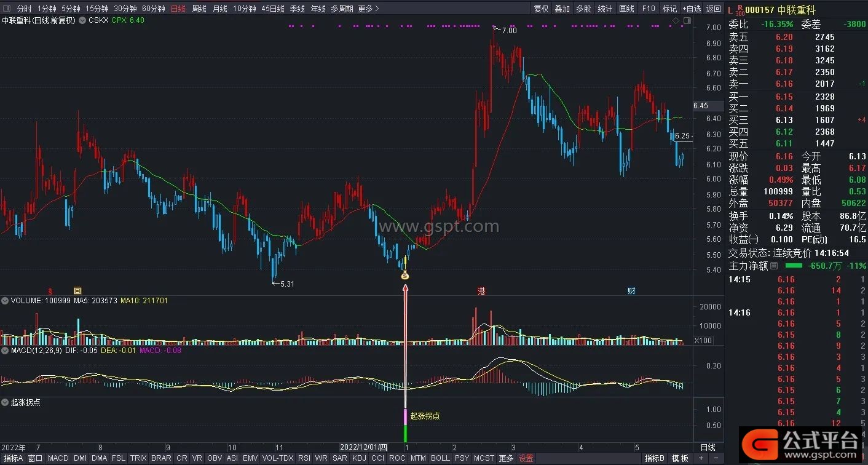The width and height of the screenshot is (868, 465).
Task: Expand the MACD panel dropdown arrow
Action: 5,351
